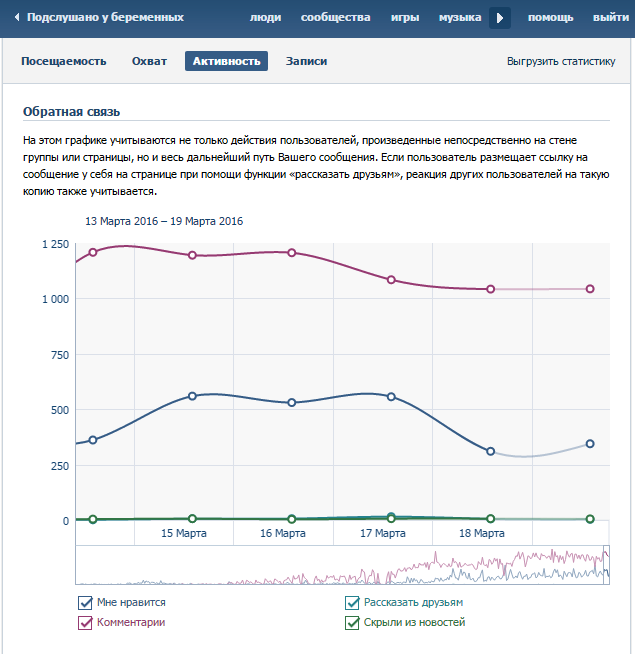Toggle the Скрыли из новостей checkbox
Viewport: 635px width, 654px height.
click(352, 623)
